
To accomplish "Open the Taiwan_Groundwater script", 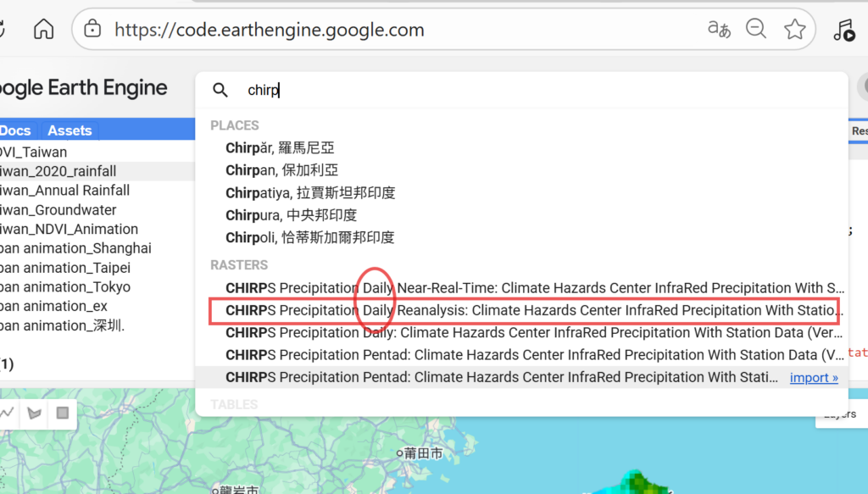I will 58,210.
